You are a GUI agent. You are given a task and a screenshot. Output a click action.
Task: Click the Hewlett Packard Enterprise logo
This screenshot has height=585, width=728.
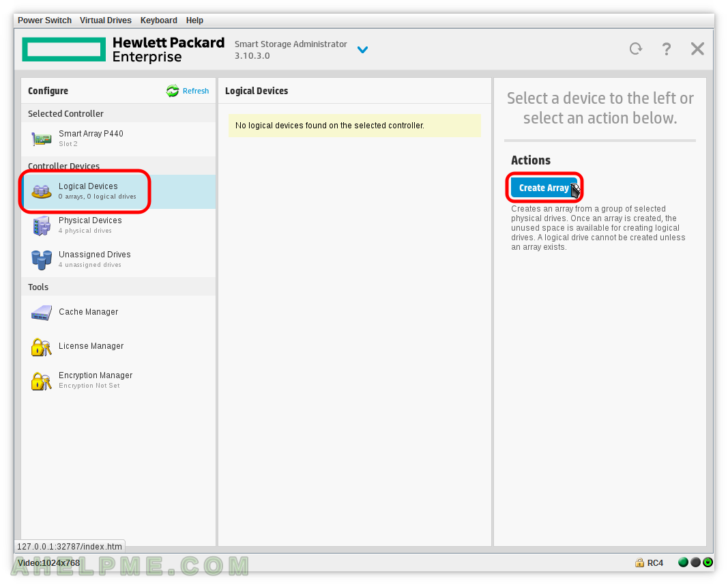tap(123, 49)
